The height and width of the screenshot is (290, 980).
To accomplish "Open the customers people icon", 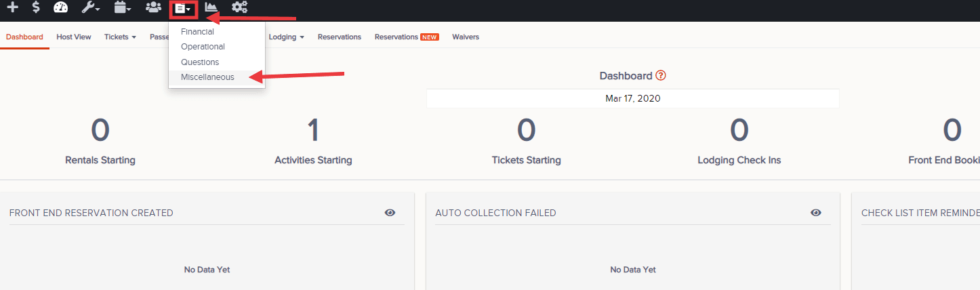I will pos(153,8).
